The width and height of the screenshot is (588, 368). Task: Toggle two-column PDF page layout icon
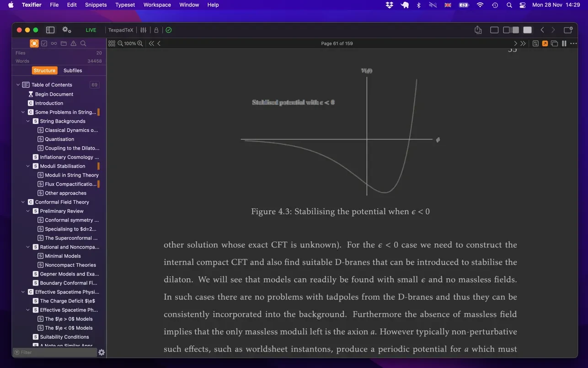point(564,43)
